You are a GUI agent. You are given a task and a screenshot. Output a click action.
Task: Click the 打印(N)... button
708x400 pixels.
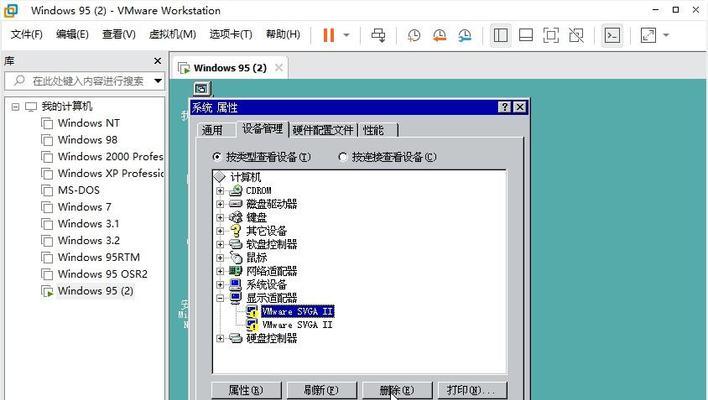472,391
